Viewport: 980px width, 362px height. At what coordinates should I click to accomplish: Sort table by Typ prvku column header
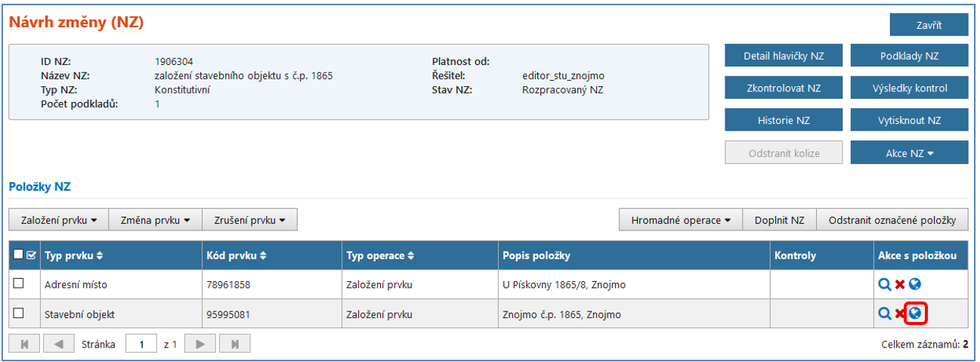coord(74,255)
